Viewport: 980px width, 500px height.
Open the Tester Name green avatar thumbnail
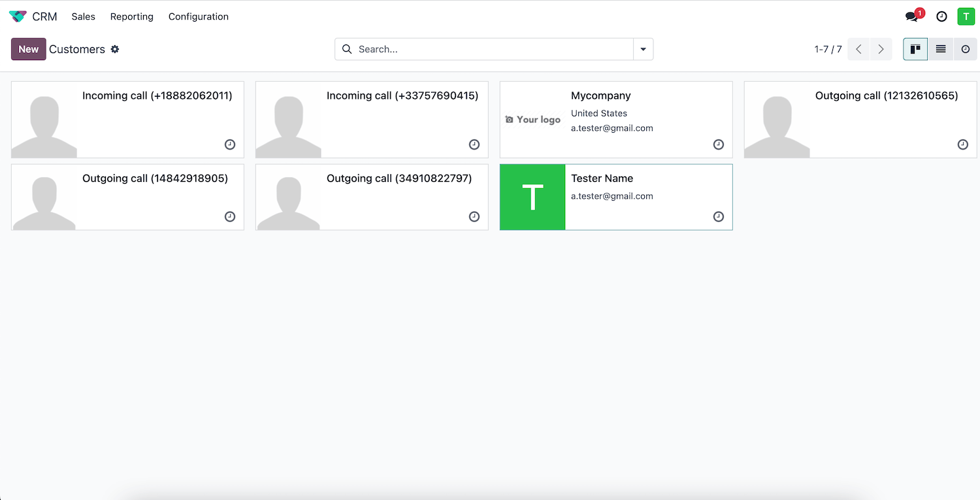532,197
